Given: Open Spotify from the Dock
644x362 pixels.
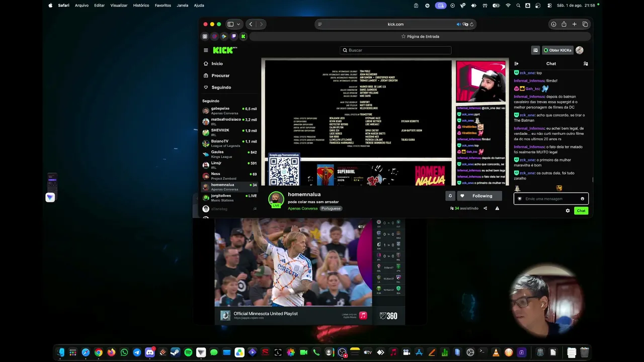Looking at the screenshot, I should [x=188, y=352].
